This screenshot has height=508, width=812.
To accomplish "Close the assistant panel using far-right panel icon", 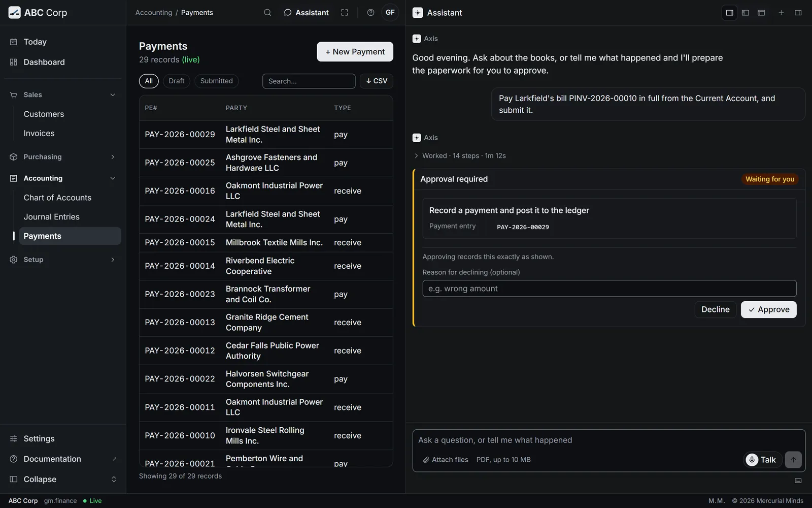I will 798,13.
